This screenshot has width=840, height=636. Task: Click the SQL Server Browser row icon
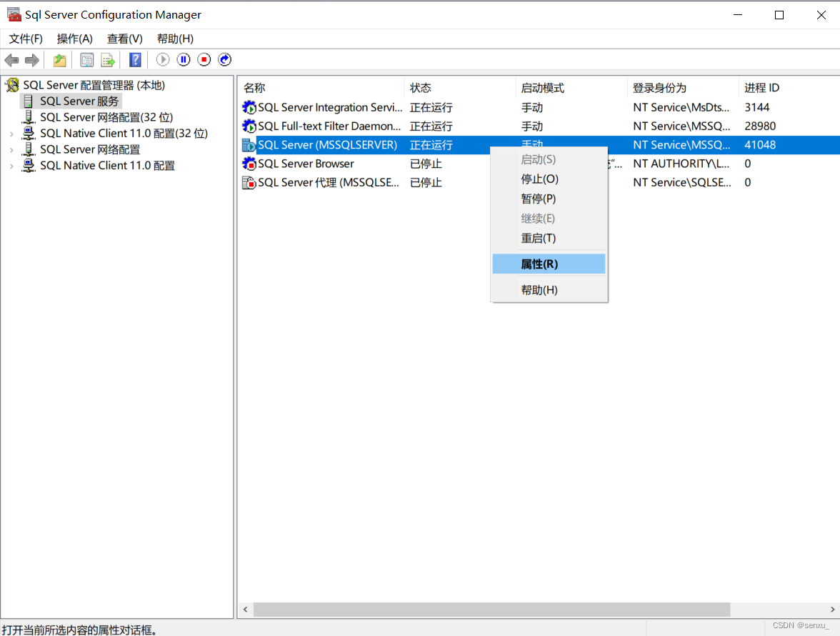[249, 164]
